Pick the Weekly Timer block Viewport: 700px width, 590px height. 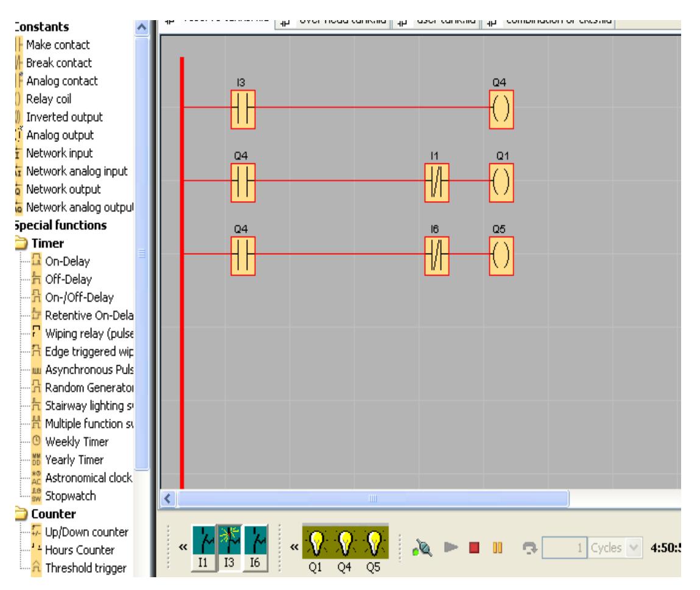(70, 442)
